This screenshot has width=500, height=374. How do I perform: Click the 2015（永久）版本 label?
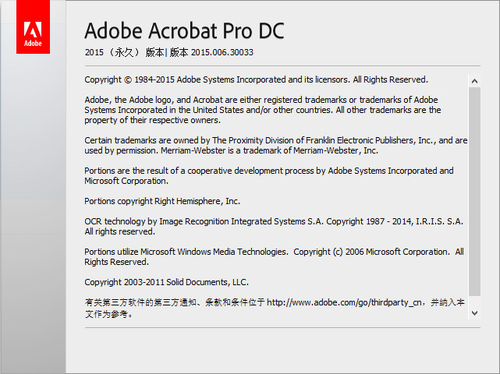coord(124,52)
